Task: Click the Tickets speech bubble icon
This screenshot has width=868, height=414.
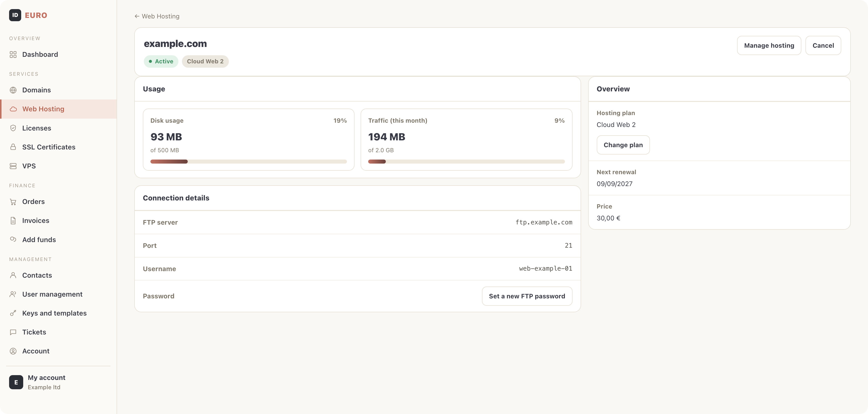Action: point(13,332)
